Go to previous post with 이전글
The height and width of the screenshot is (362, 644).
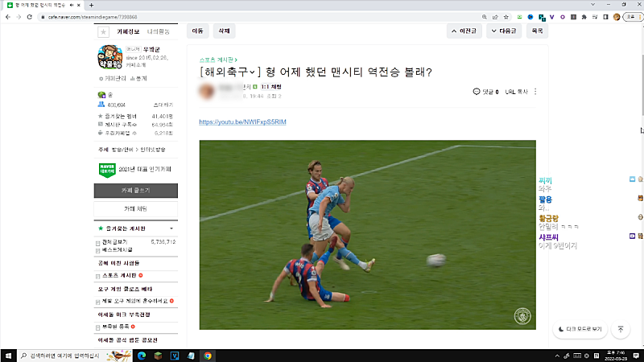point(464,31)
